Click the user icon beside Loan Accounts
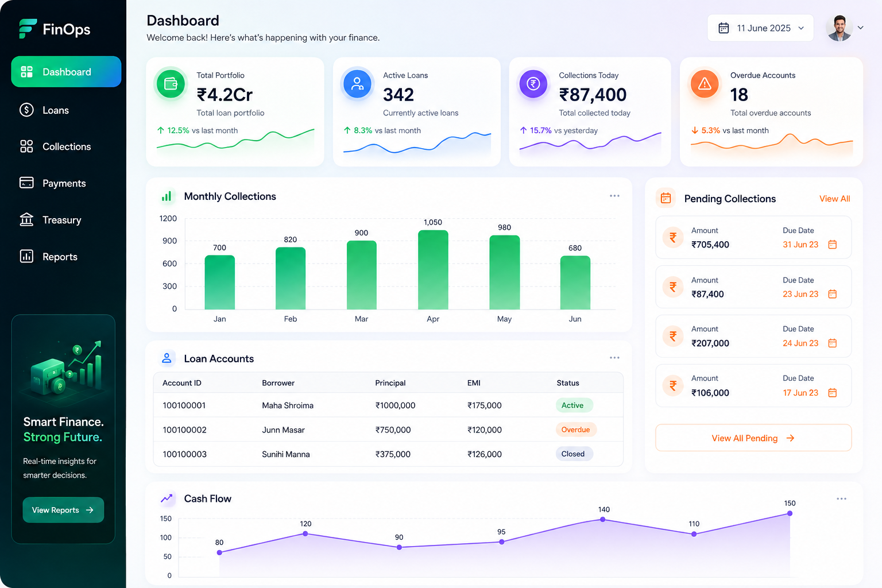The height and width of the screenshot is (588, 882). click(x=167, y=358)
